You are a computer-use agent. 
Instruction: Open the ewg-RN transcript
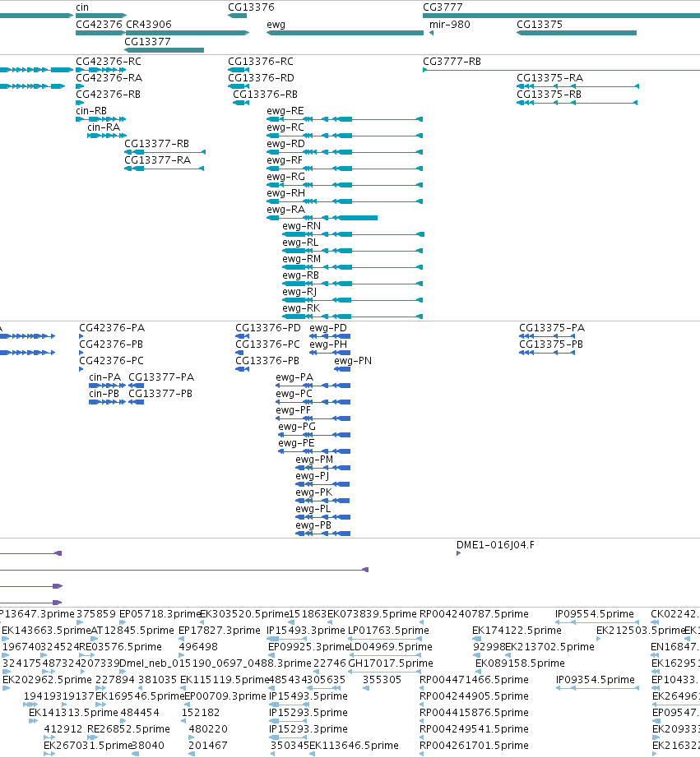point(301,226)
